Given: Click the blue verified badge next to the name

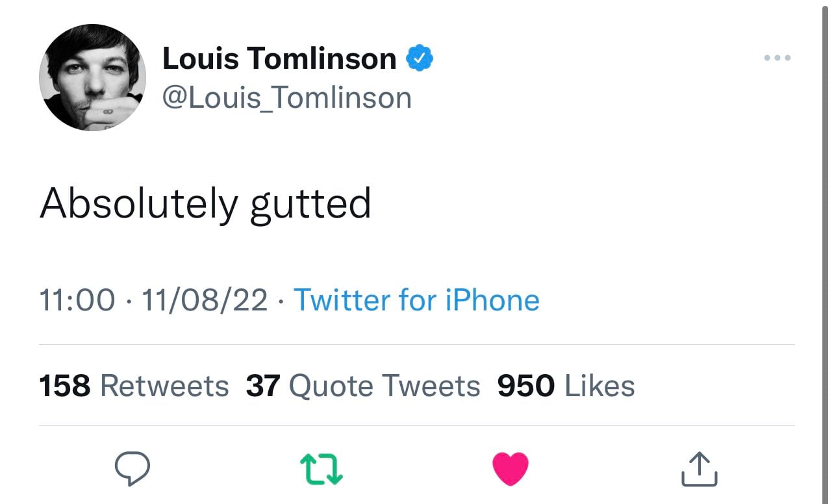Looking at the screenshot, I should click(420, 57).
